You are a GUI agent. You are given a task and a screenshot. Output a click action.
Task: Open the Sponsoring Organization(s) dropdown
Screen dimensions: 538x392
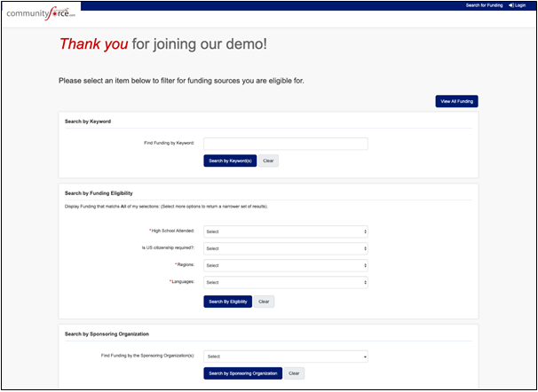pos(285,357)
